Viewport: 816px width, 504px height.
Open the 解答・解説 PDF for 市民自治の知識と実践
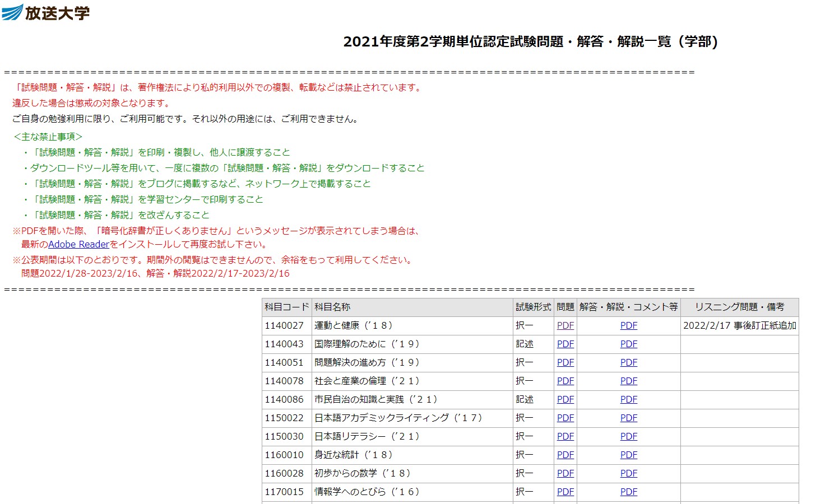628,399
